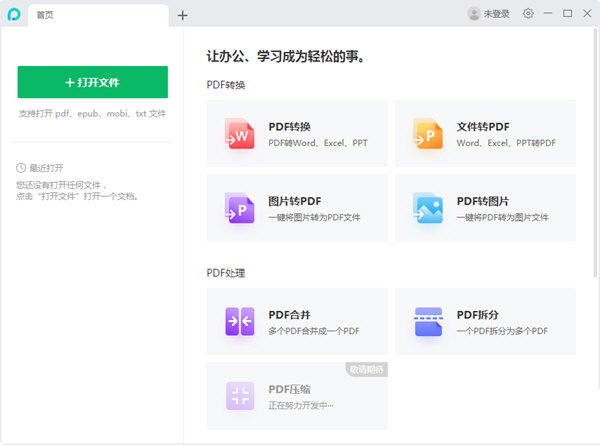
Task: Click the PDF拆分 split icon
Action: pyautogui.click(x=428, y=321)
